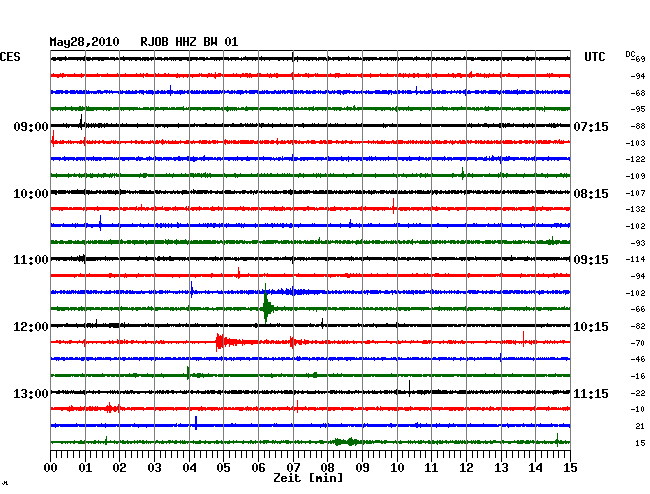
Task: Click the 09:15 UTC time label
Action: [591, 260]
